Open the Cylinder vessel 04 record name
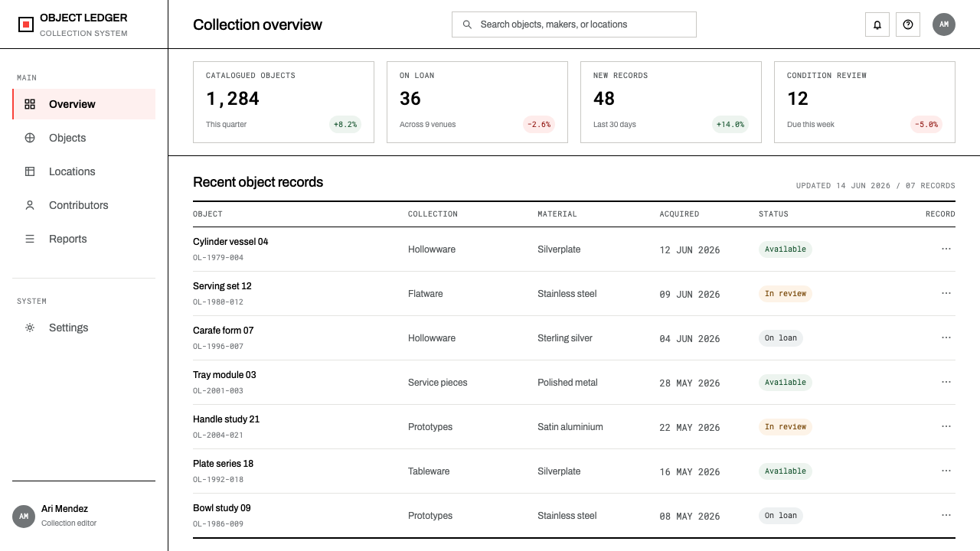 pyautogui.click(x=230, y=242)
